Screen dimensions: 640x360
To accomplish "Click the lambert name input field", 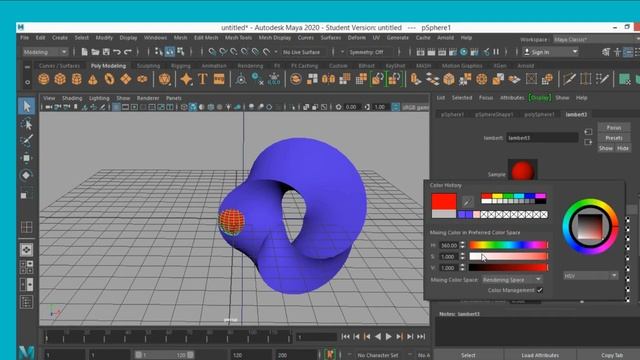I will [x=542, y=138].
